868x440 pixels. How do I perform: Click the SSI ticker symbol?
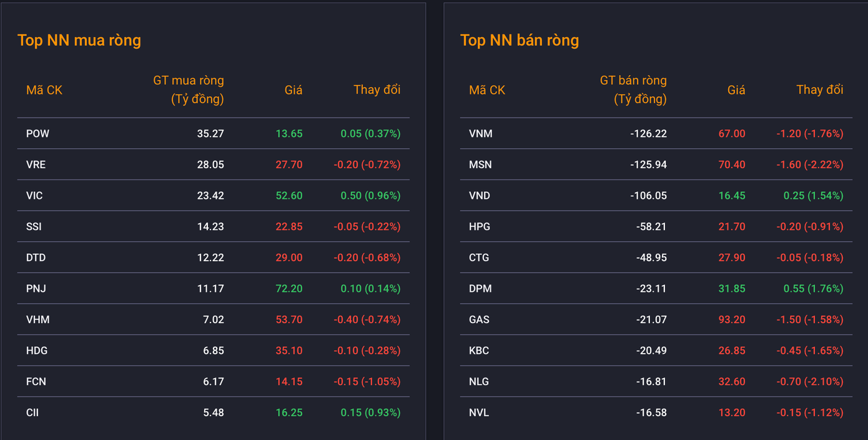coord(34,227)
